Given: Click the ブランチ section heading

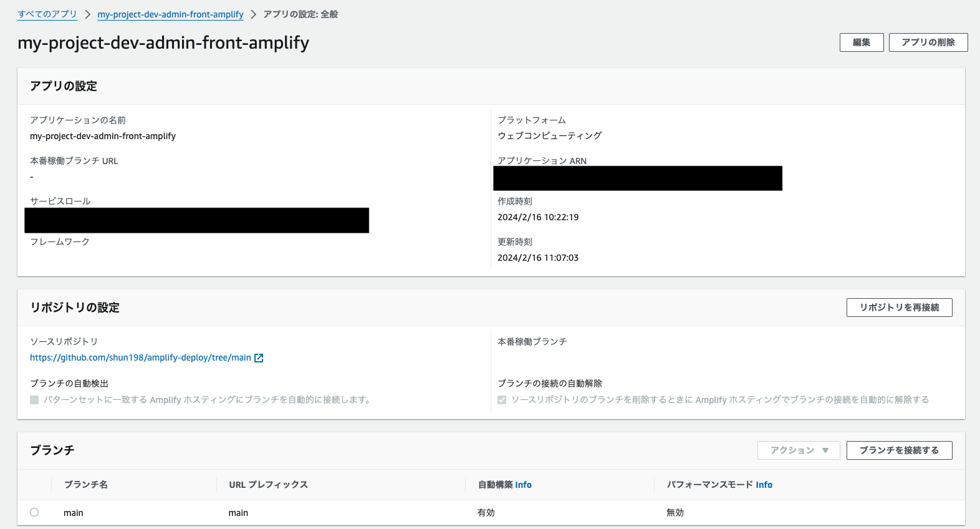Looking at the screenshot, I should tap(52, 450).
